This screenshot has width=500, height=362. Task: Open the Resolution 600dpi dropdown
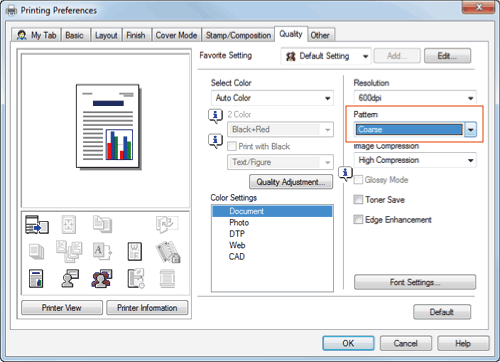coord(415,98)
